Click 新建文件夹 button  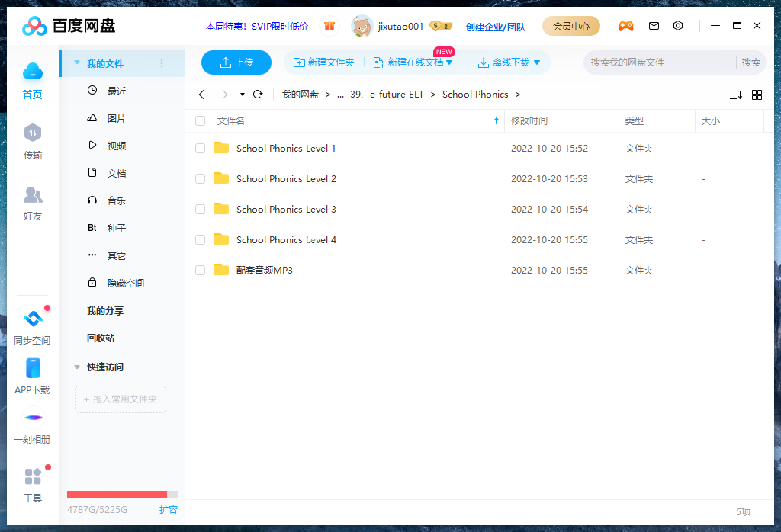(x=323, y=62)
